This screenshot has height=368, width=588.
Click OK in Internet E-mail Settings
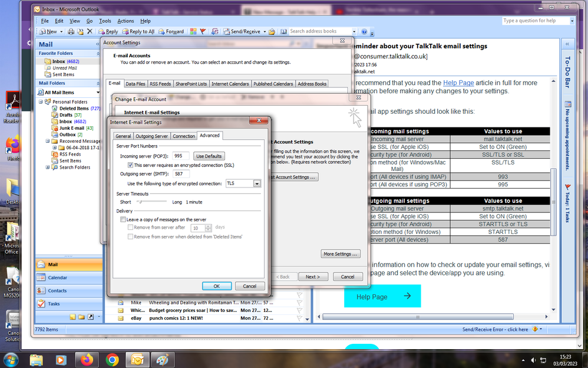[217, 286]
